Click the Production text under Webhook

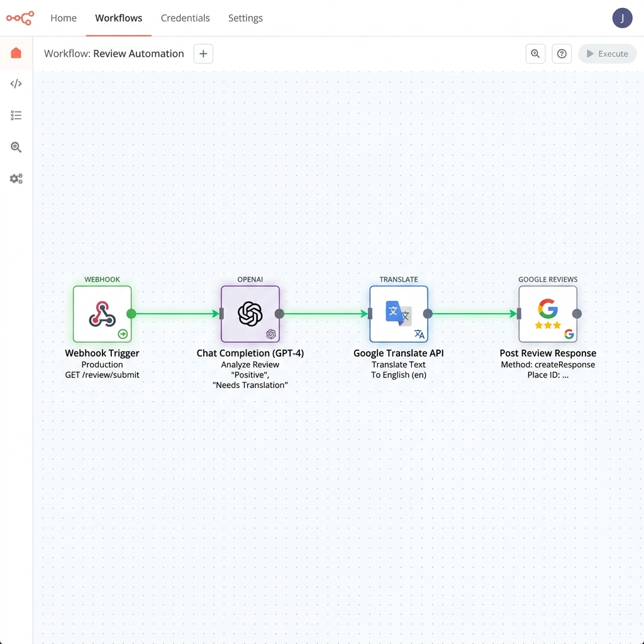(103, 364)
